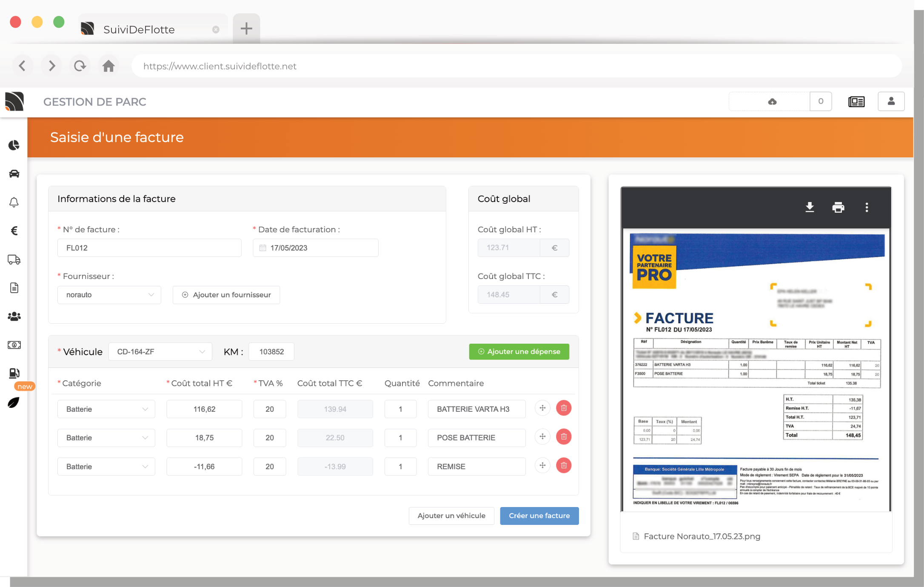This screenshot has width=924, height=587.
Task: Click Ajouter une dépense green button
Action: (x=519, y=351)
